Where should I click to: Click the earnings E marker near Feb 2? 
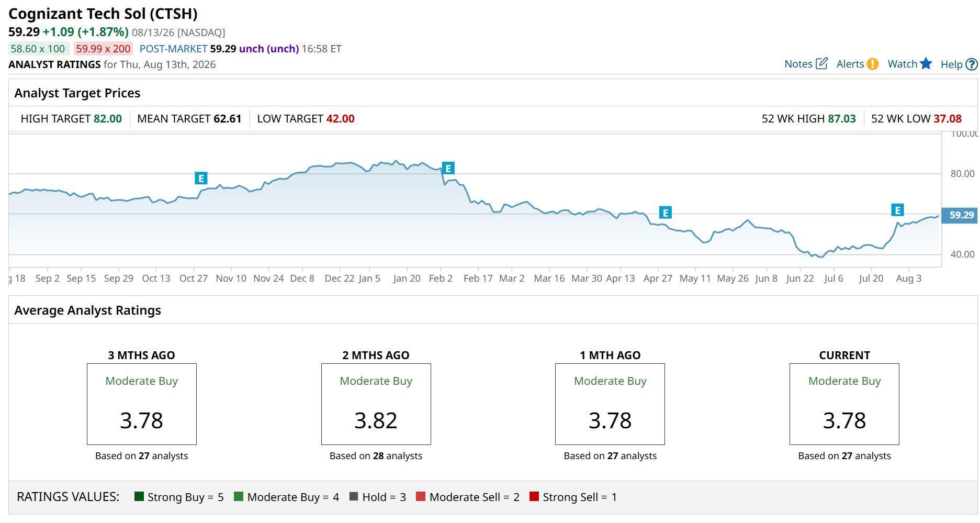tap(448, 169)
